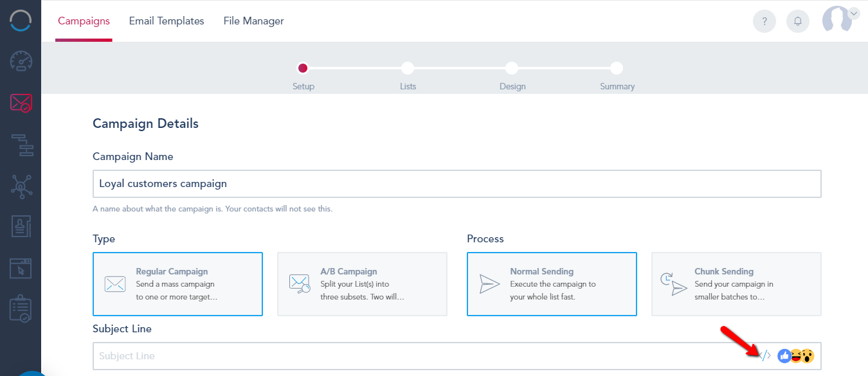Image resolution: width=868 pixels, height=376 pixels.
Task: Switch to the Campaigns tab
Action: (84, 21)
